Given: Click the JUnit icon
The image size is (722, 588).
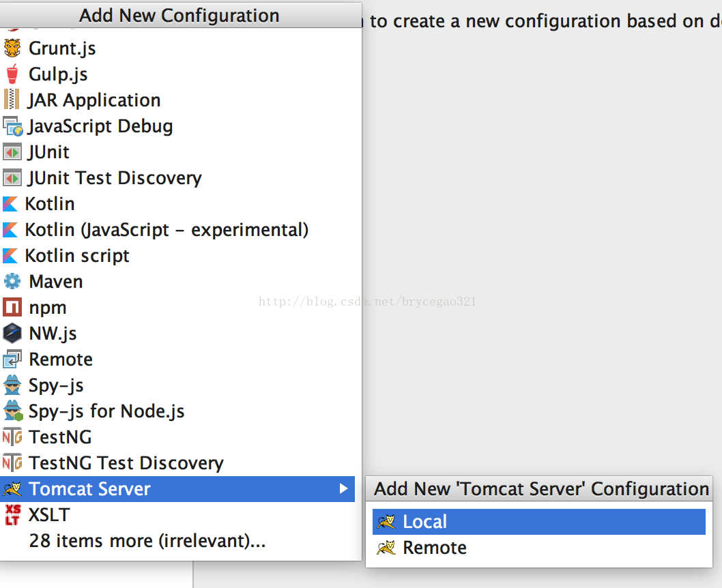Looking at the screenshot, I should (x=12, y=152).
